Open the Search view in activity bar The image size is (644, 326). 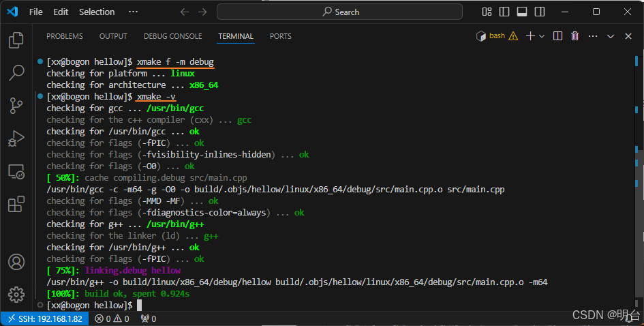16,72
